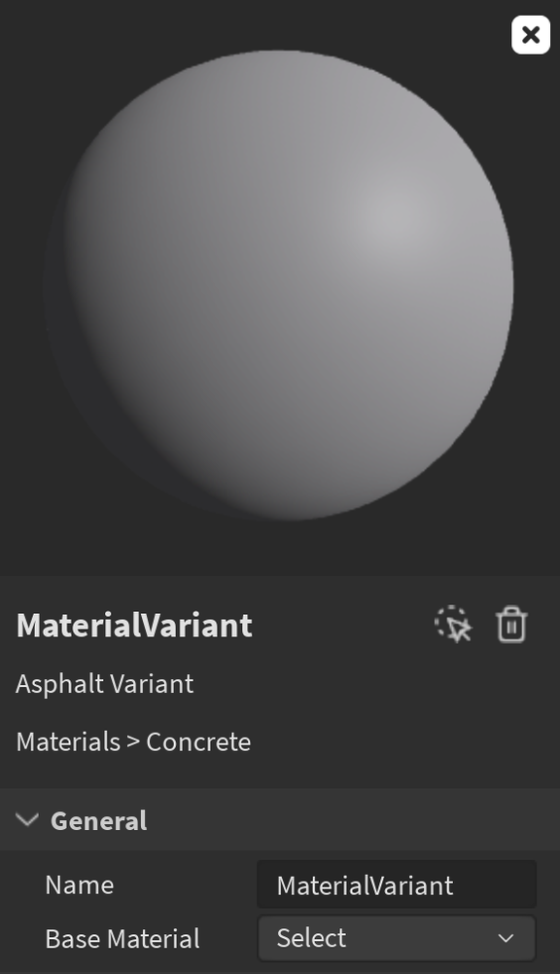Click the General section header bar
This screenshot has width=560, height=974.
click(280, 820)
